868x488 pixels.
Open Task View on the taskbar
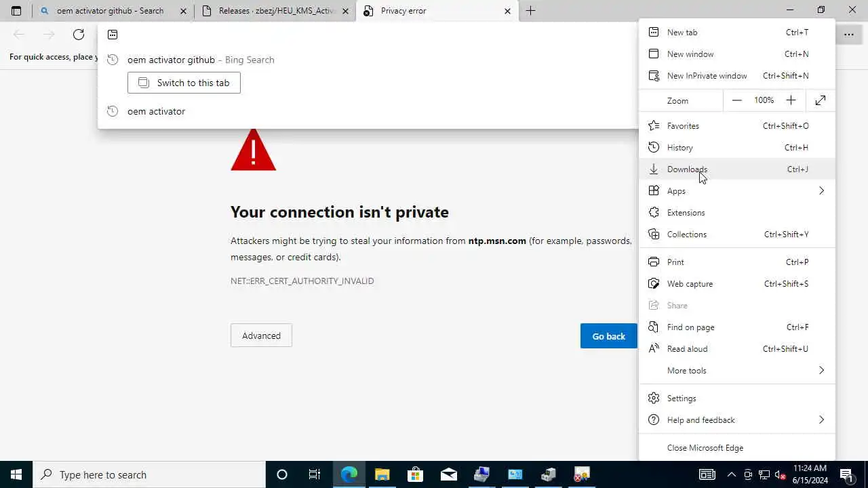pos(315,474)
